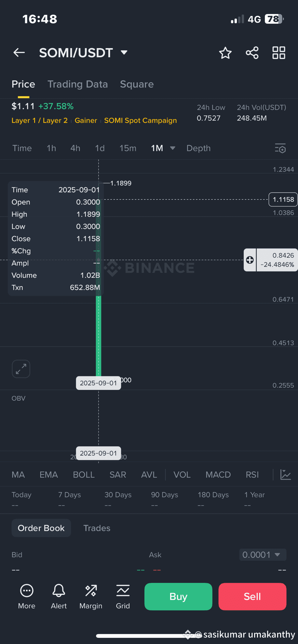Tap the 4G signal indicator
The width and height of the screenshot is (298, 644).
point(254,19)
